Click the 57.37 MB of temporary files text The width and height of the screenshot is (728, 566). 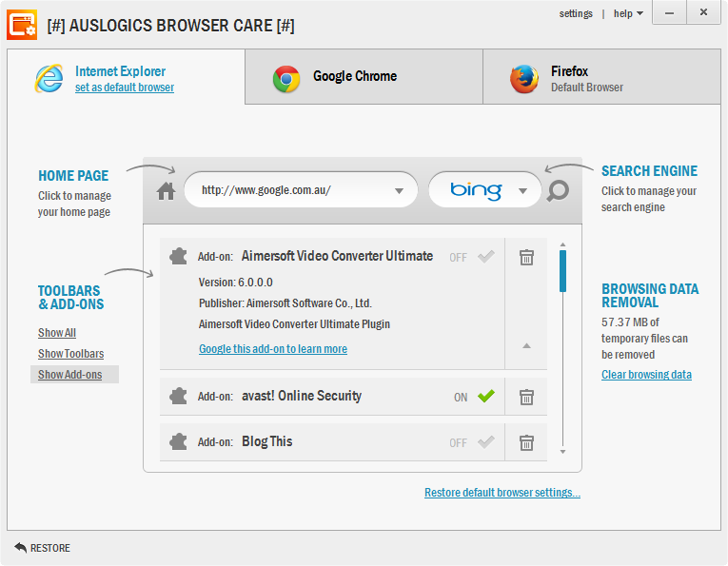pyautogui.click(x=644, y=339)
